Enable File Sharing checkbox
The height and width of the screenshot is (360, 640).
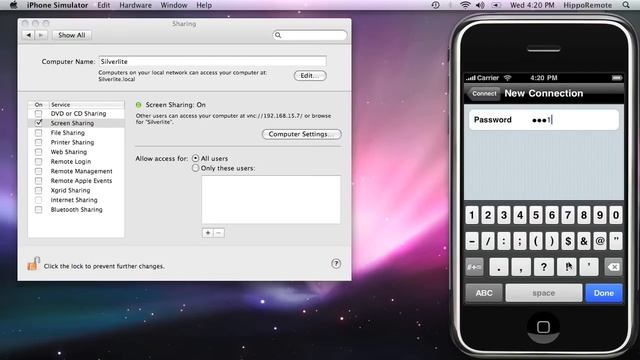point(38,133)
